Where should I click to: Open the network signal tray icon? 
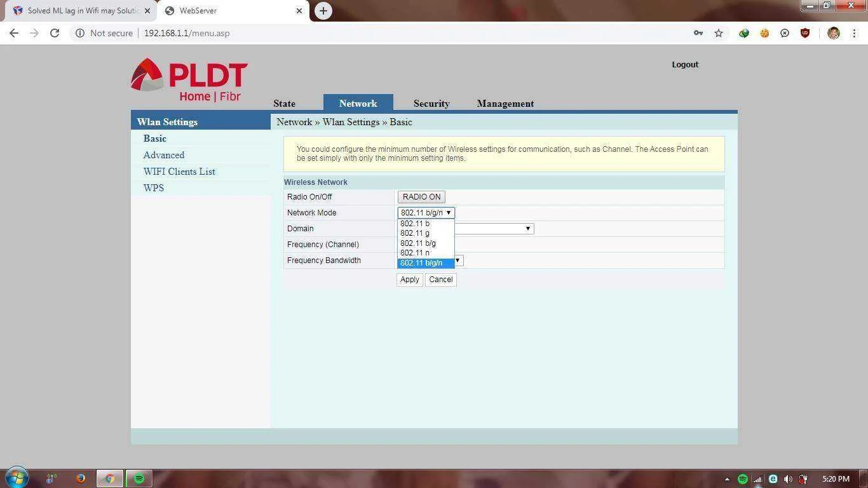click(757, 479)
